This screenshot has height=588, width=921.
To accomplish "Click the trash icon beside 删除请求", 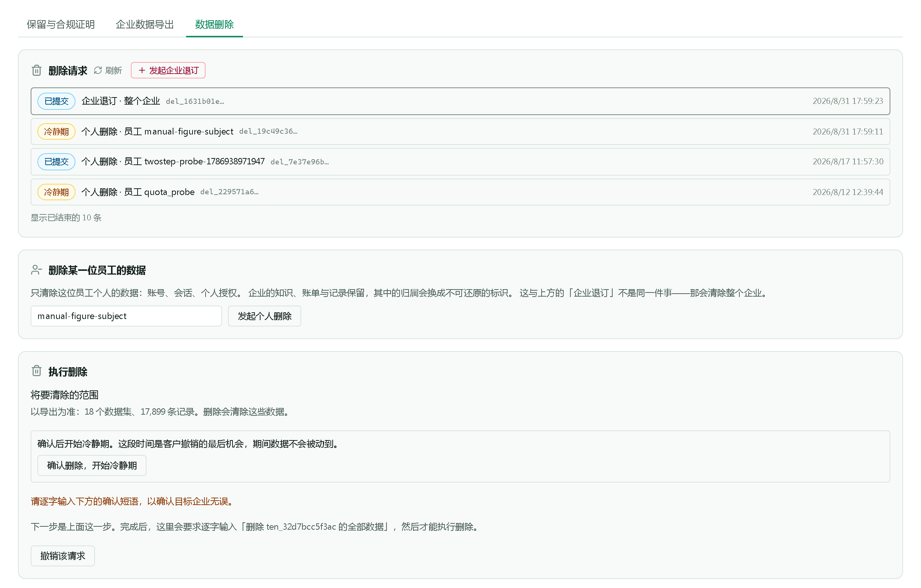I will click(x=37, y=70).
